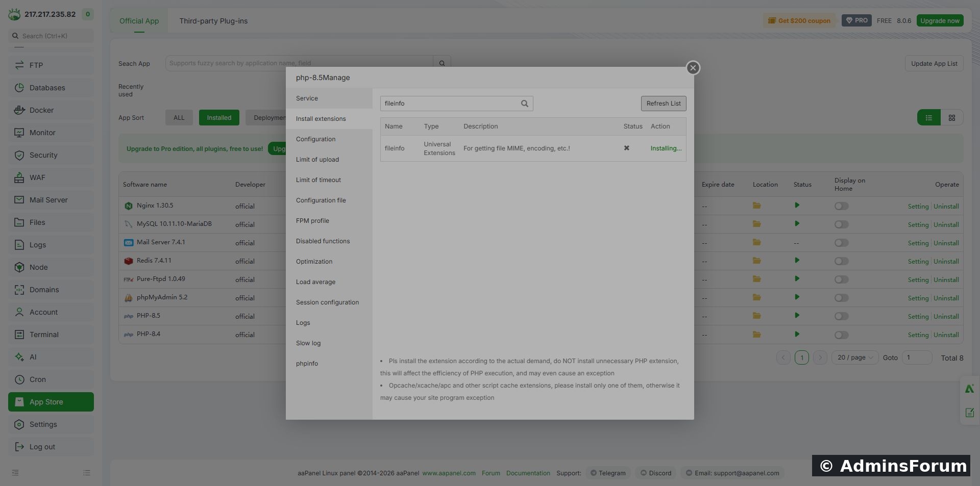Viewport: 980px width, 486px height.
Task: Select the Configuration tab in php-8.5 dialog
Action: tap(329, 139)
